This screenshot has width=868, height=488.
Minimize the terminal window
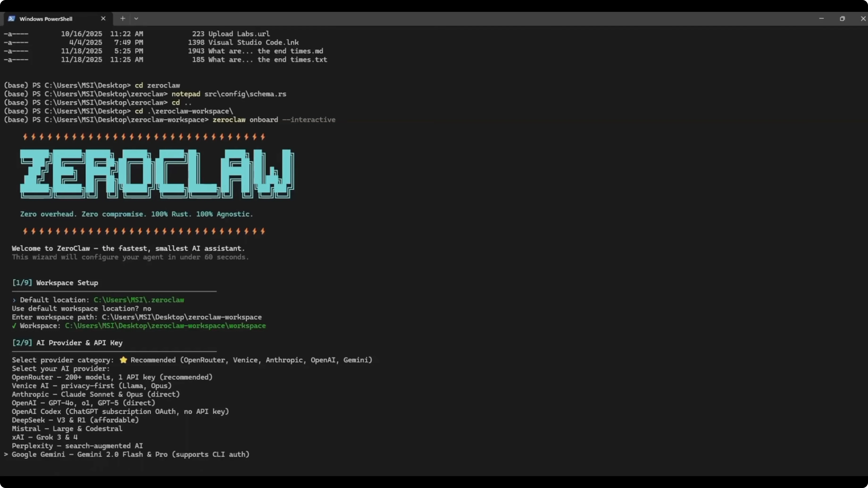(x=821, y=19)
